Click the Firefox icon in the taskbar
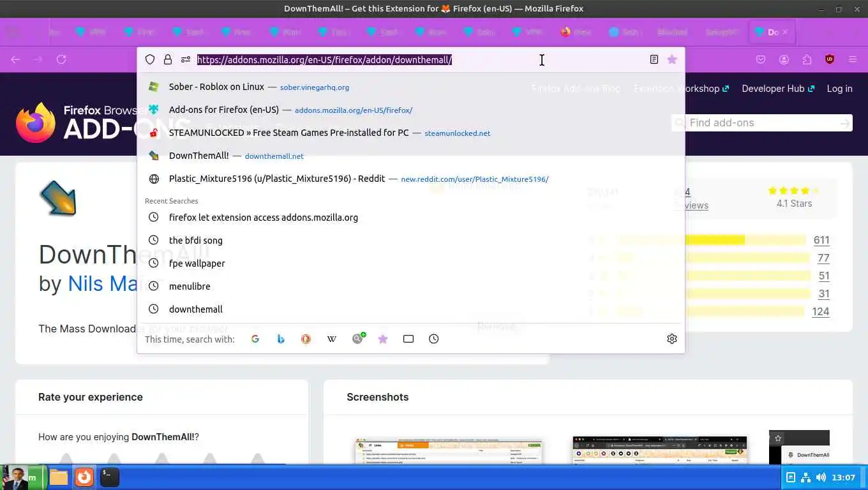 pos(84,477)
